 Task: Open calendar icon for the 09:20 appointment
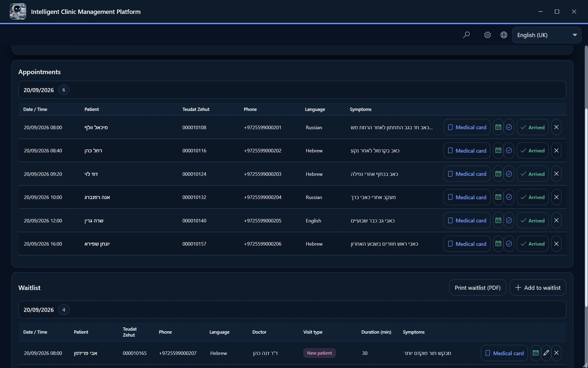click(498, 174)
